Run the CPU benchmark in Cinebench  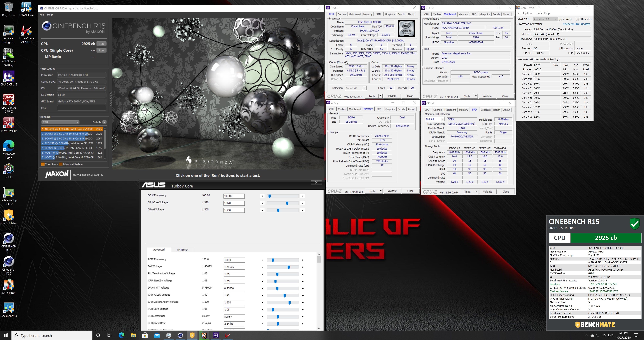point(101,44)
